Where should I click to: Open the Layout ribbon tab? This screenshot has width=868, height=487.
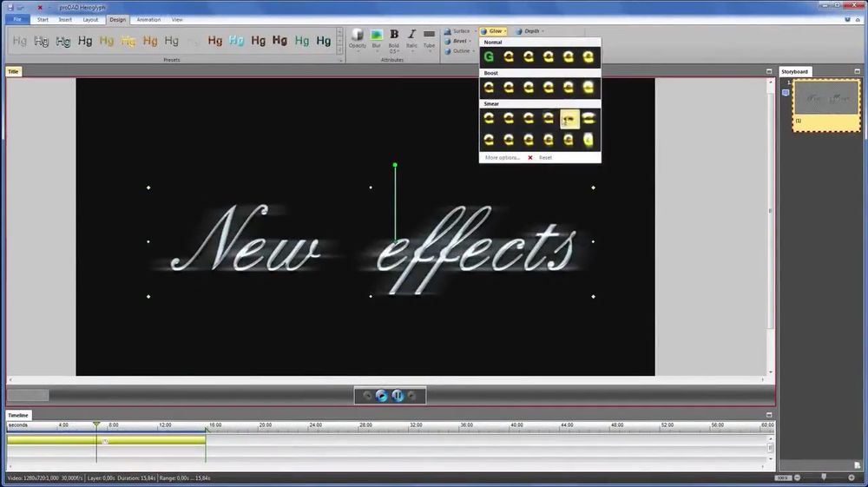coord(90,19)
